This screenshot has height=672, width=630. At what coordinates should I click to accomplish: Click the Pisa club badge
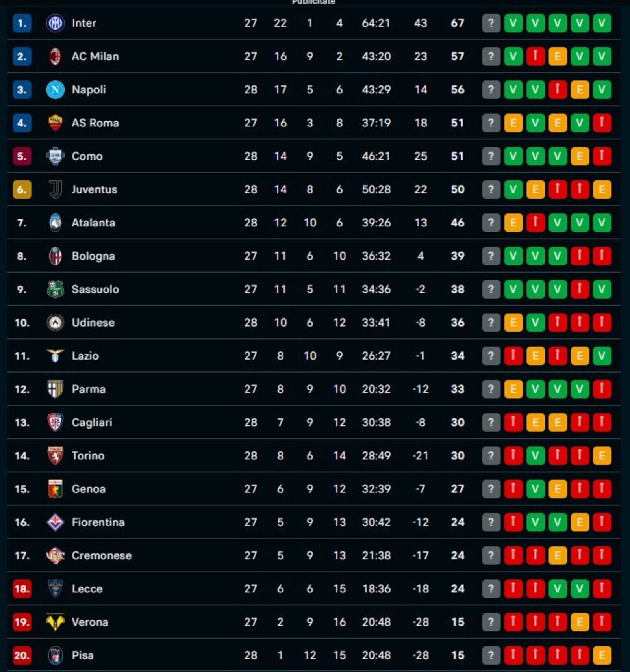pyautogui.click(x=56, y=655)
